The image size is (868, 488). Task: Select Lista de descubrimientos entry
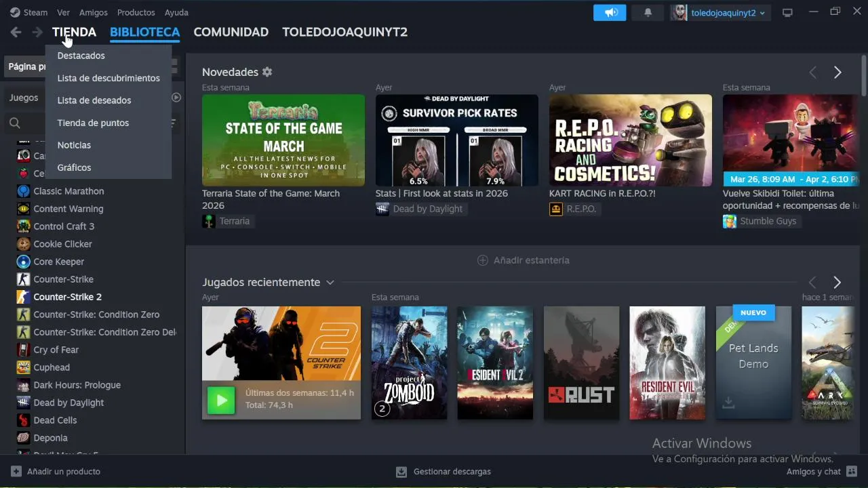click(x=108, y=78)
